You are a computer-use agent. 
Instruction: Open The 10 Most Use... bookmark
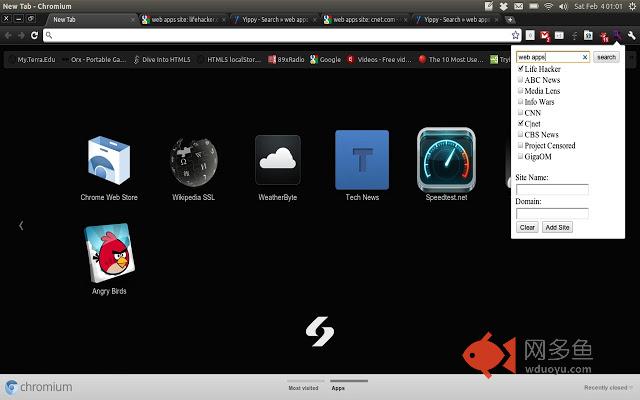(451, 60)
